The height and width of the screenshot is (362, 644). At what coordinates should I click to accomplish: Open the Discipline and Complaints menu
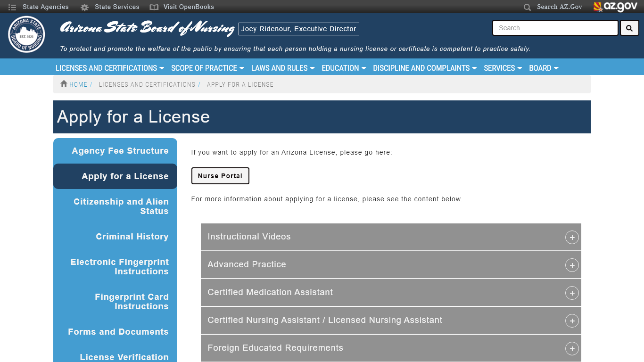pyautogui.click(x=424, y=68)
